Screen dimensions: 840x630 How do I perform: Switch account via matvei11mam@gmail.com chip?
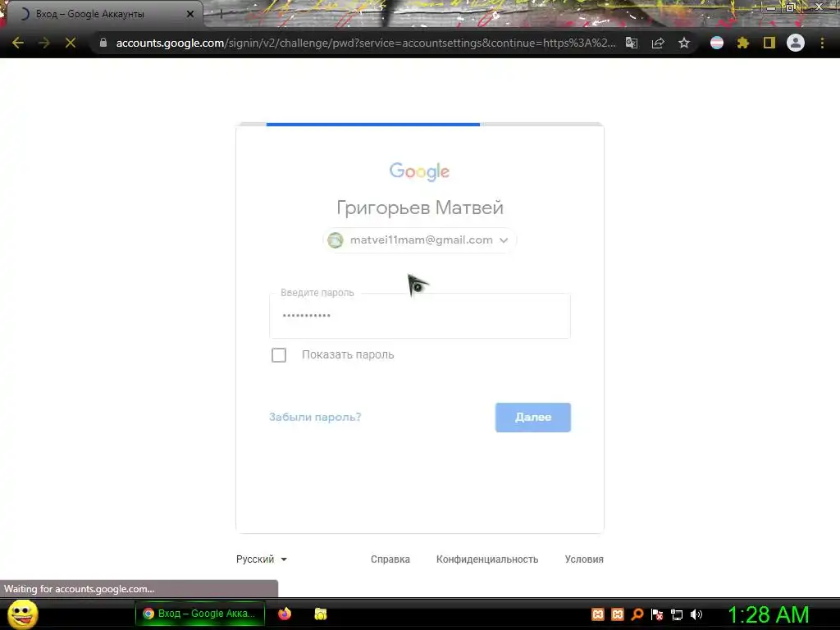pos(419,240)
